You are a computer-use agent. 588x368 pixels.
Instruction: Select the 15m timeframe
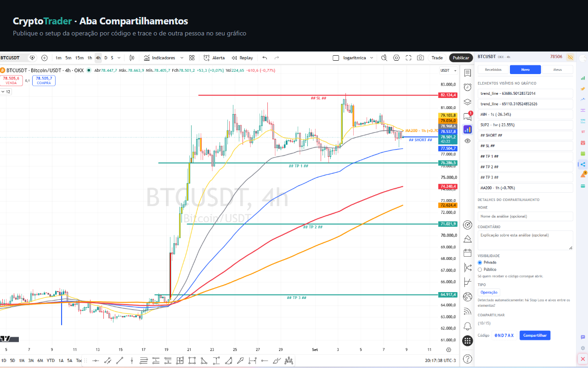pyautogui.click(x=79, y=58)
